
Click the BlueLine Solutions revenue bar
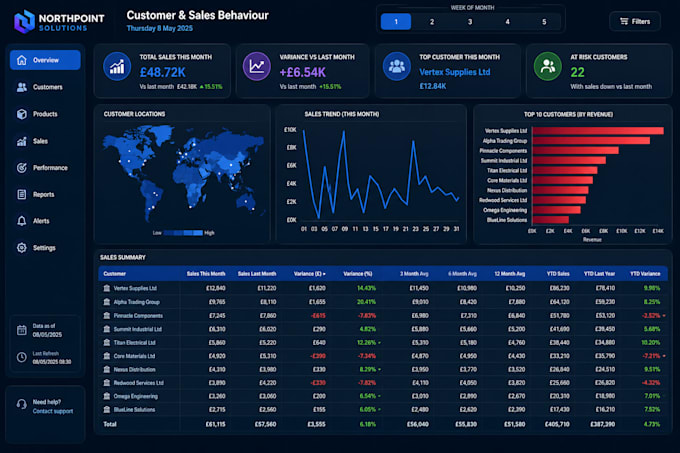[x=551, y=220]
